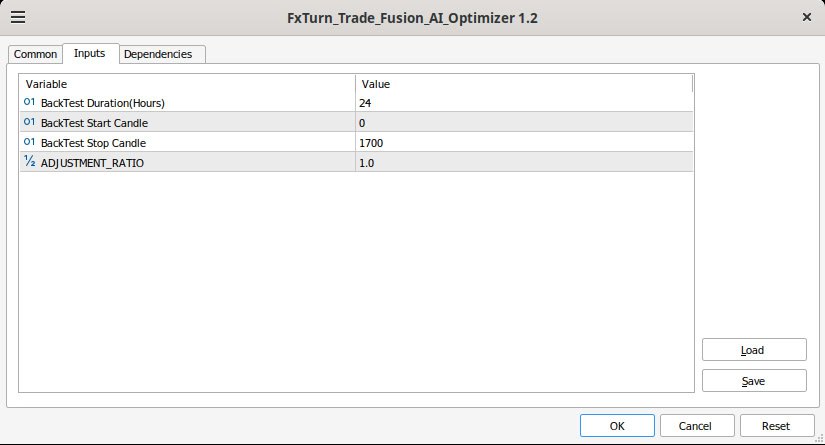This screenshot has width=825, height=445.
Task: Click integer icon beside BackTest Start Candle
Action: point(29,123)
